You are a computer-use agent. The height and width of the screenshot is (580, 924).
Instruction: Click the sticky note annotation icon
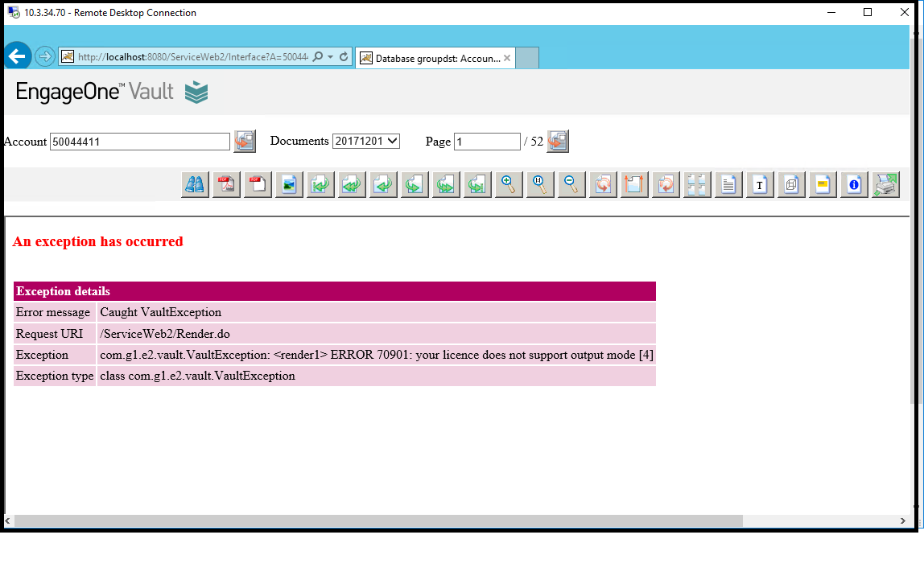click(x=823, y=184)
